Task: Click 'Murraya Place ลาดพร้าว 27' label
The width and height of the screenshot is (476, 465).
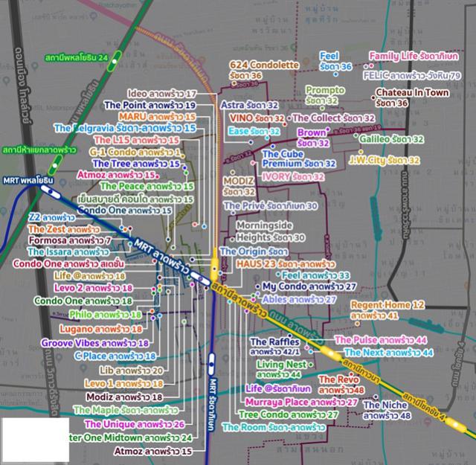Action: 301,402
